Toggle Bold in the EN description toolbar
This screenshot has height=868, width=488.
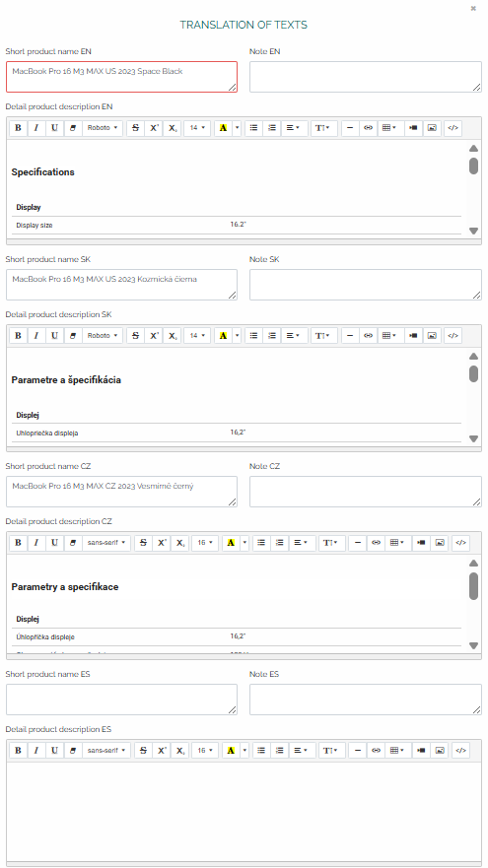point(19,128)
